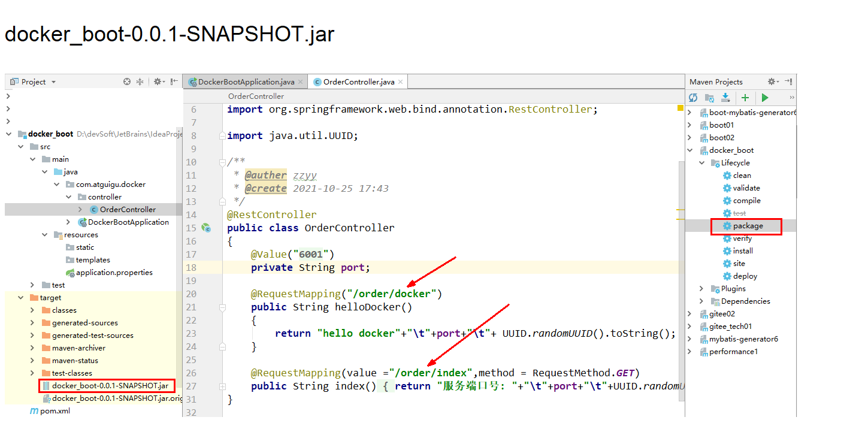This screenshot has height=429, width=868.
Task: Add a Maven project with green plus
Action: tap(745, 97)
